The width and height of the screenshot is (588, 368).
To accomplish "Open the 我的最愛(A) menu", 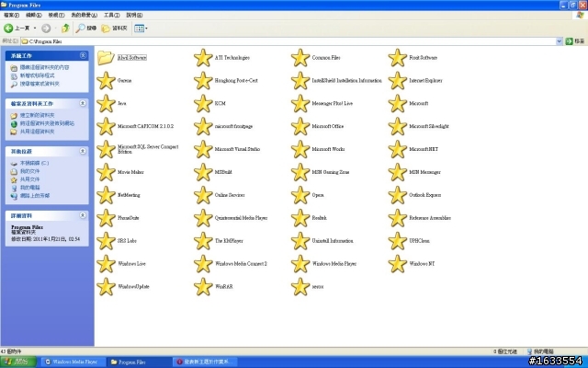I will (x=84, y=15).
